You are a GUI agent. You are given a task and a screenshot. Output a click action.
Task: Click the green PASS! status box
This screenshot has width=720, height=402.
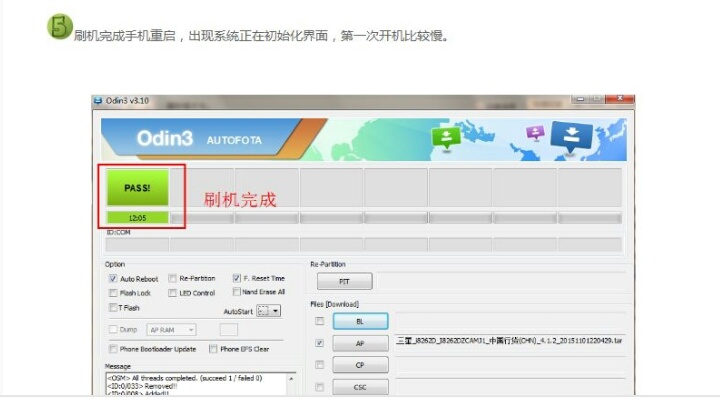pos(138,187)
